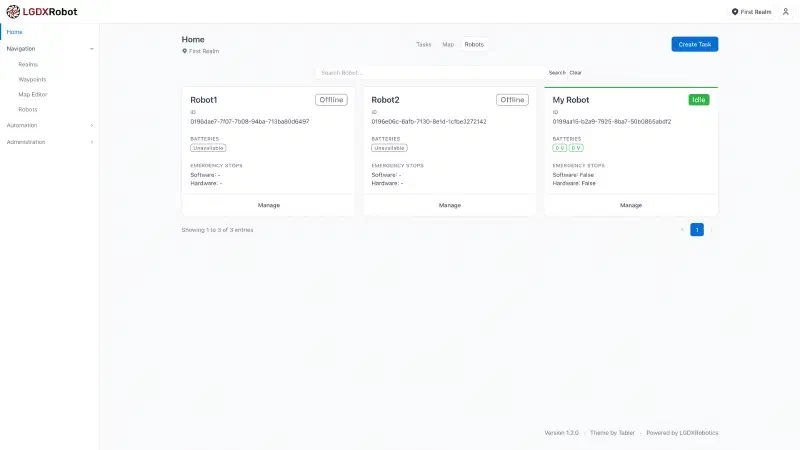800x450 pixels.
Task: Open Map Editor in sidebar
Action: click(33, 94)
